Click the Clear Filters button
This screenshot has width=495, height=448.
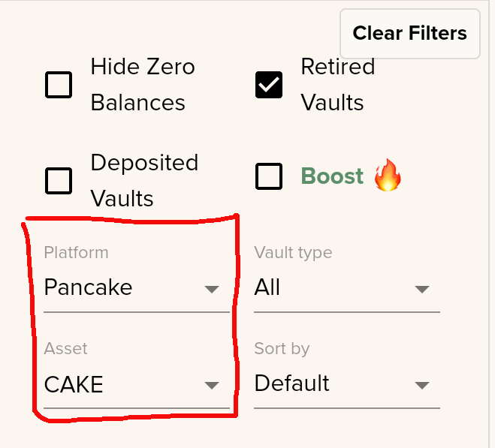tap(410, 34)
